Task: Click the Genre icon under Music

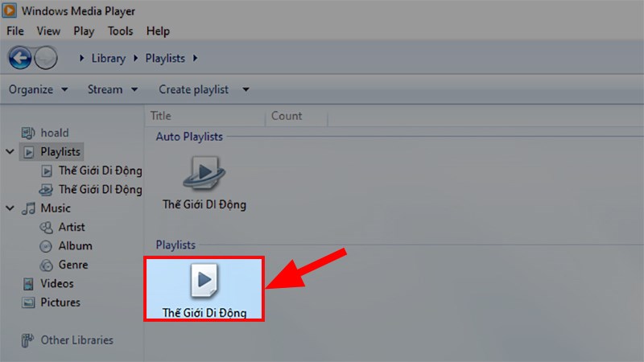Action: (46, 265)
